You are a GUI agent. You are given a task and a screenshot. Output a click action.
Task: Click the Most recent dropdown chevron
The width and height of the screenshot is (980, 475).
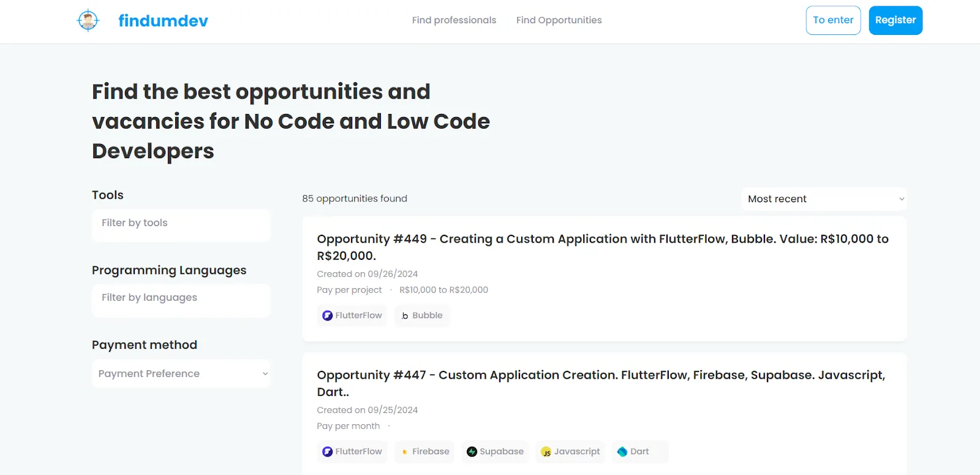901,199
